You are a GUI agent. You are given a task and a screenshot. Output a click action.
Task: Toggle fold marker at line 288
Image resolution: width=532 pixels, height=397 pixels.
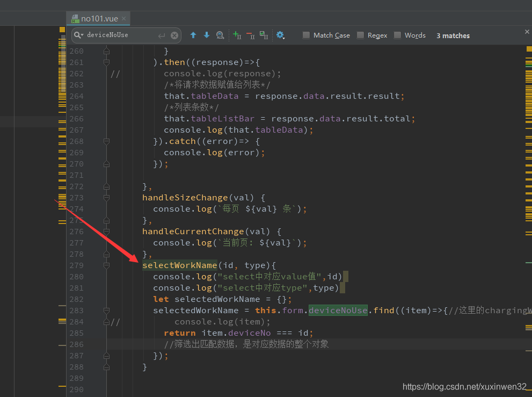[106, 367]
